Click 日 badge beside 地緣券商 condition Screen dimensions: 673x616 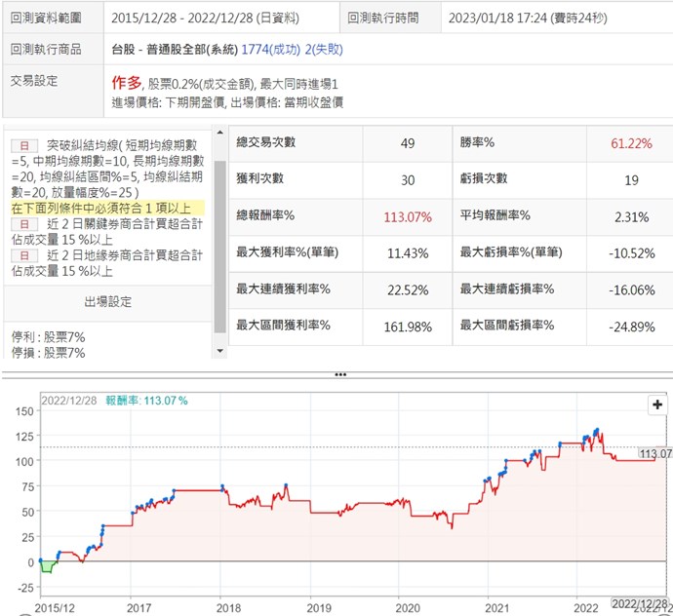(x=24, y=256)
